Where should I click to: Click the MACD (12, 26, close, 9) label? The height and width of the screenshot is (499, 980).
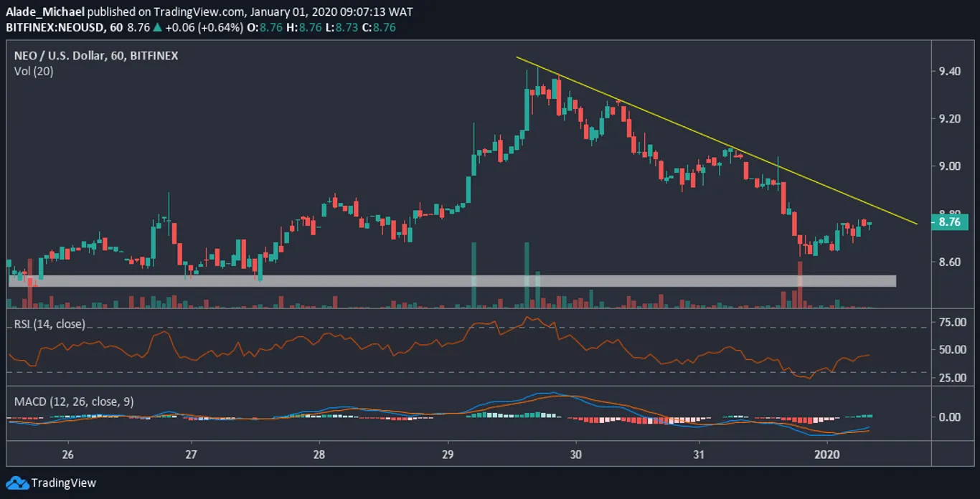74,401
